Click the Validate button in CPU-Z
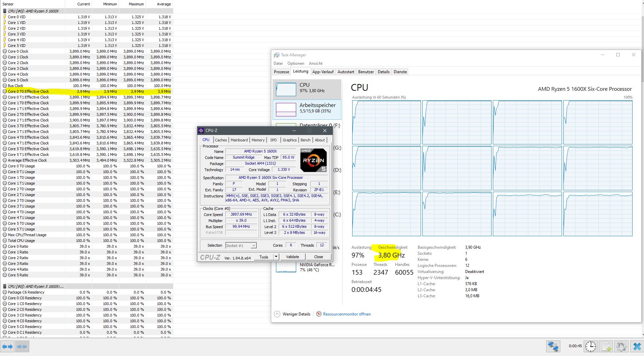The width and height of the screenshot is (644, 356). coord(292,257)
